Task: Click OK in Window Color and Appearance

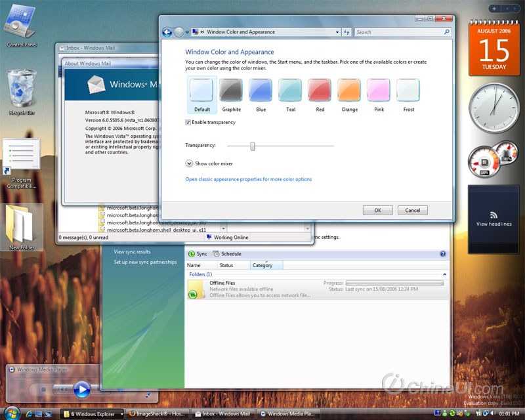Action: coord(378,211)
